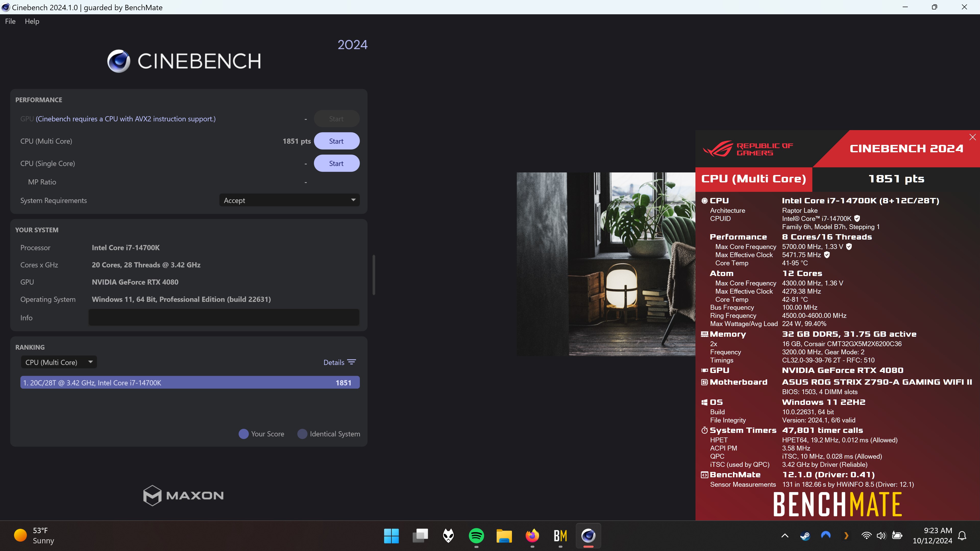Open the Ranking CPU (Multi Core) dropdown
Viewport: 980px width, 551px height.
point(59,362)
